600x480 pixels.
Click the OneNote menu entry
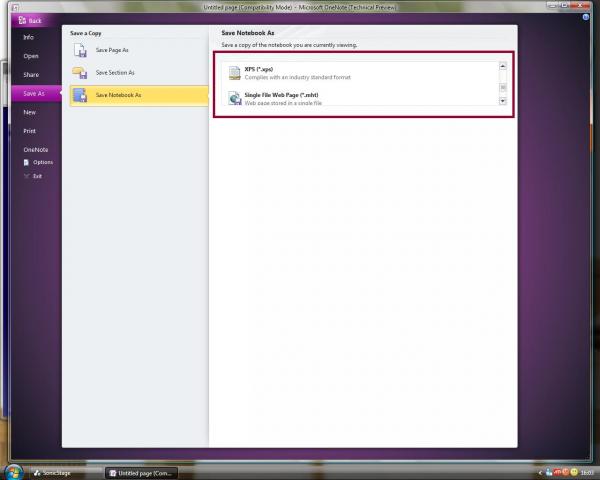36,150
